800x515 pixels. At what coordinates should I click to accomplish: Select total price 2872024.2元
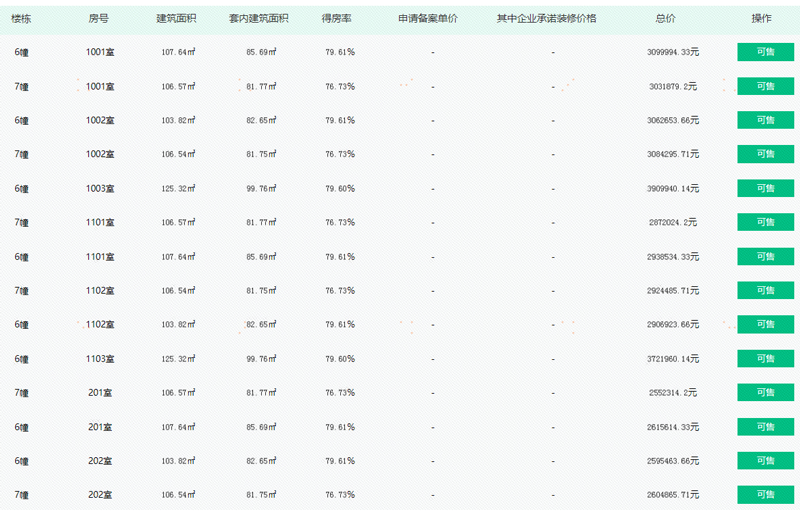coord(673,222)
